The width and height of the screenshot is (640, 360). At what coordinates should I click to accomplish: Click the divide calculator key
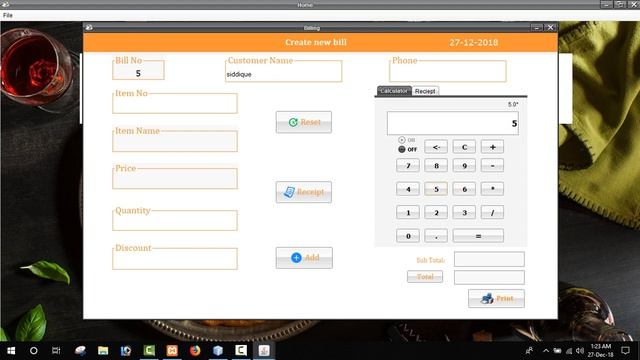click(492, 212)
